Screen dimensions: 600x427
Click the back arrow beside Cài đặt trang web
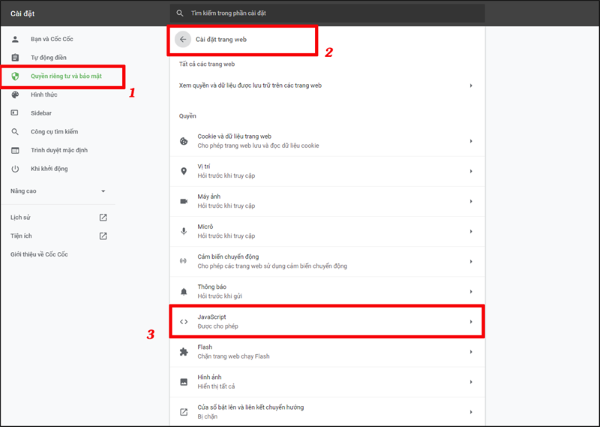pyautogui.click(x=182, y=40)
